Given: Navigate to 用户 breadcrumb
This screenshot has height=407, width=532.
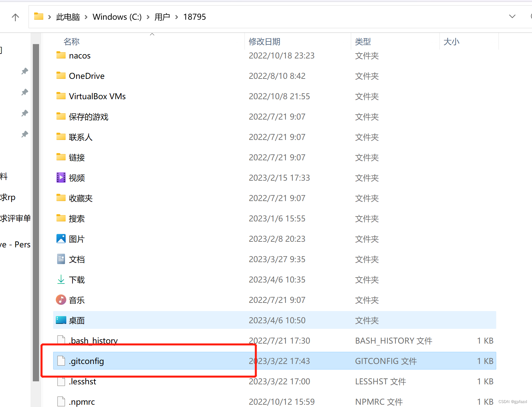Looking at the screenshot, I should click(162, 17).
